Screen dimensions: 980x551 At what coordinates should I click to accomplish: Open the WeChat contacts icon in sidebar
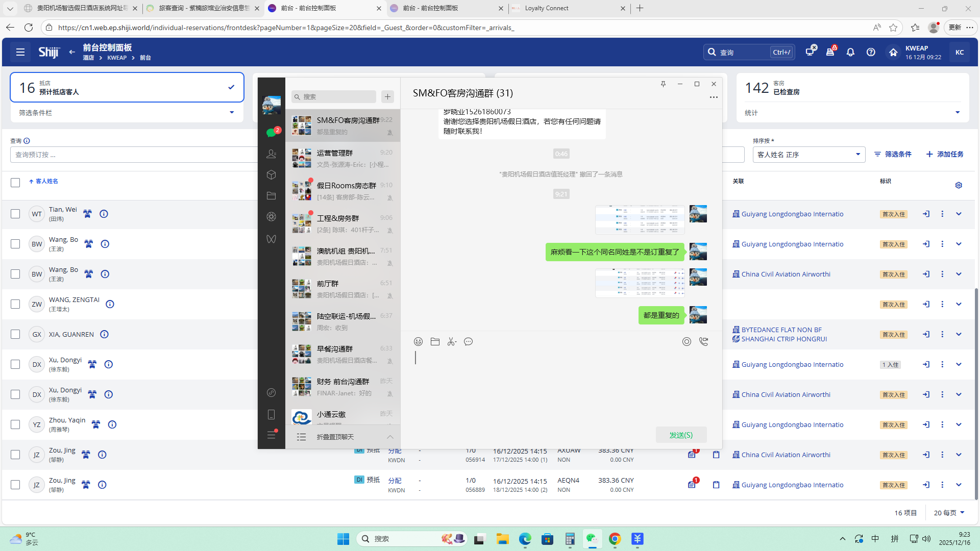click(x=271, y=154)
